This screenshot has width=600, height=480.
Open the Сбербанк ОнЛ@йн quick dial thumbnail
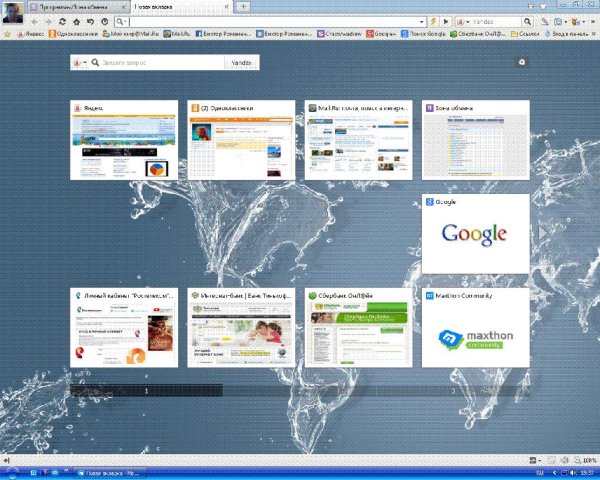pos(359,328)
